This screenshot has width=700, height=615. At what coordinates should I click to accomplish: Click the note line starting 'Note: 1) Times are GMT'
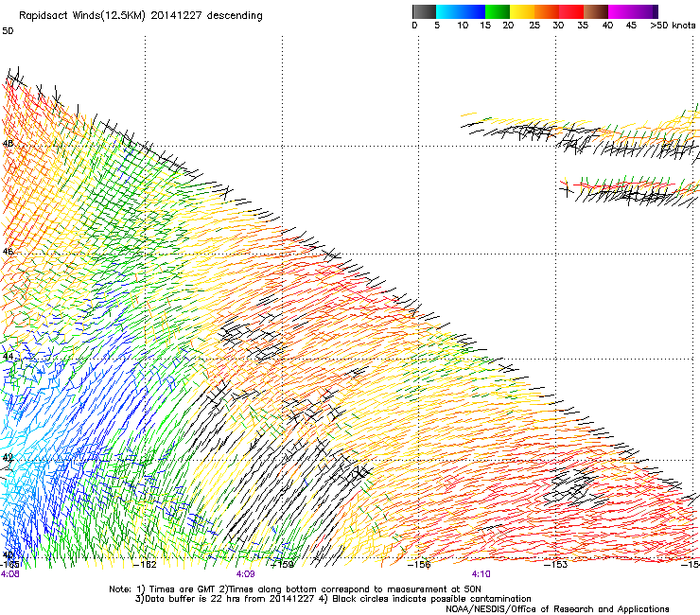point(295,589)
